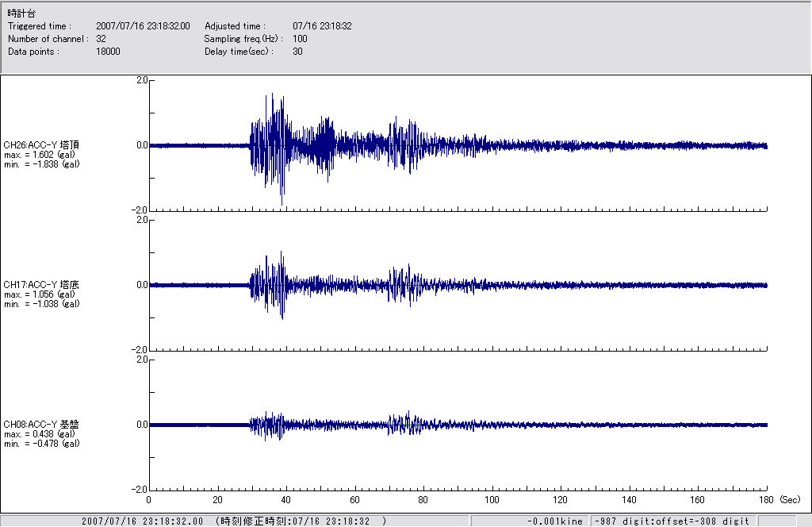
Task: Click the Sampling freq value 100
Action: 300,38
